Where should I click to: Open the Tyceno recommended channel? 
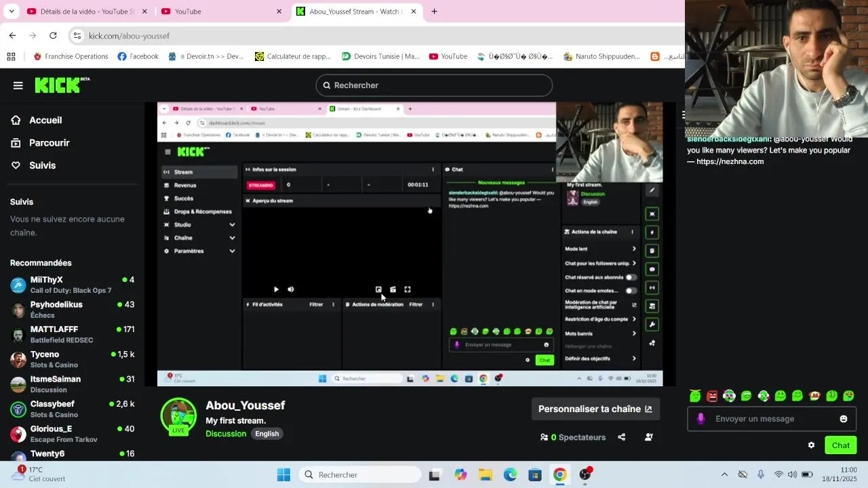(72, 359)
